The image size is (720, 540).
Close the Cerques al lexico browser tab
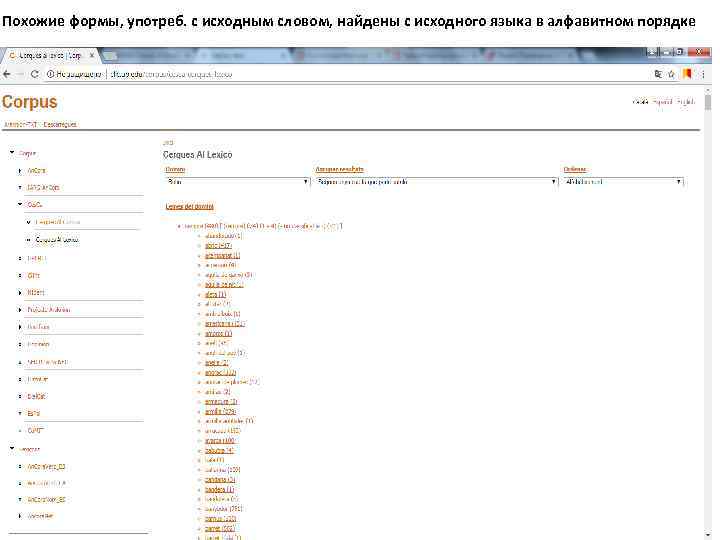(92, 56)
